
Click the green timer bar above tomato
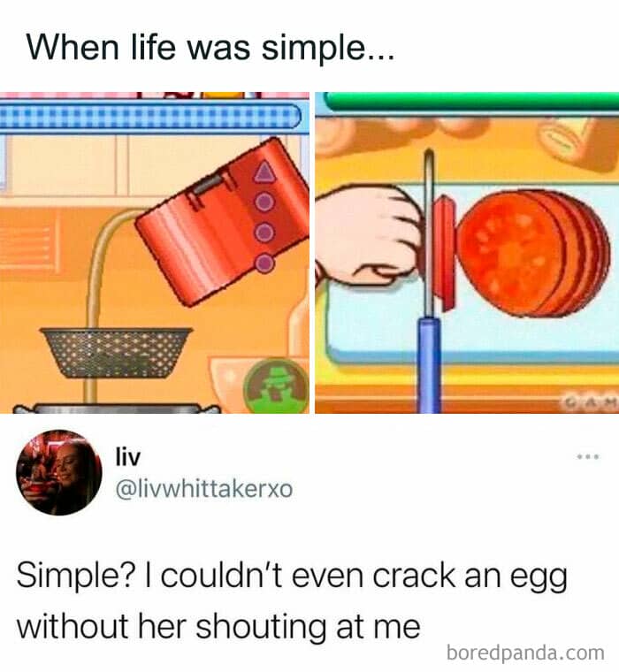click(x=470, y=102)
